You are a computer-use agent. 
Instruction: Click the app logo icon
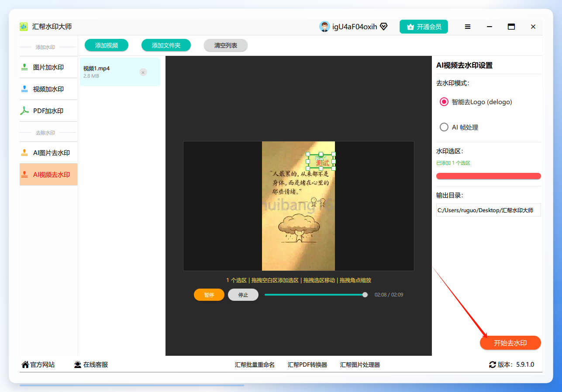pyautogui.click(x=24, y=27)
